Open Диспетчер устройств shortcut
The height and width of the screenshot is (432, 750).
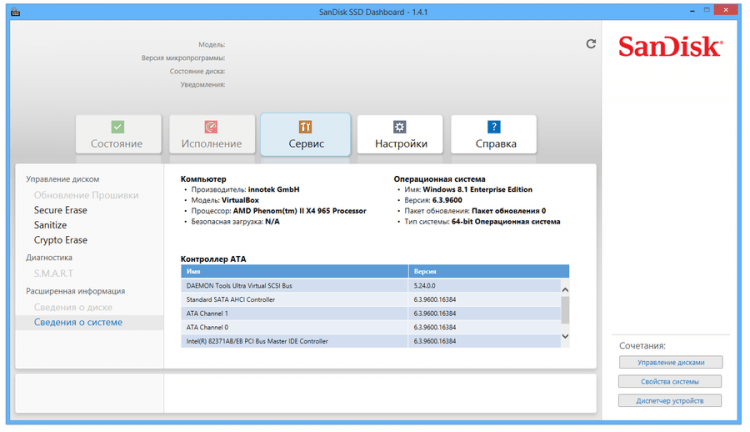tap(670, 401)
